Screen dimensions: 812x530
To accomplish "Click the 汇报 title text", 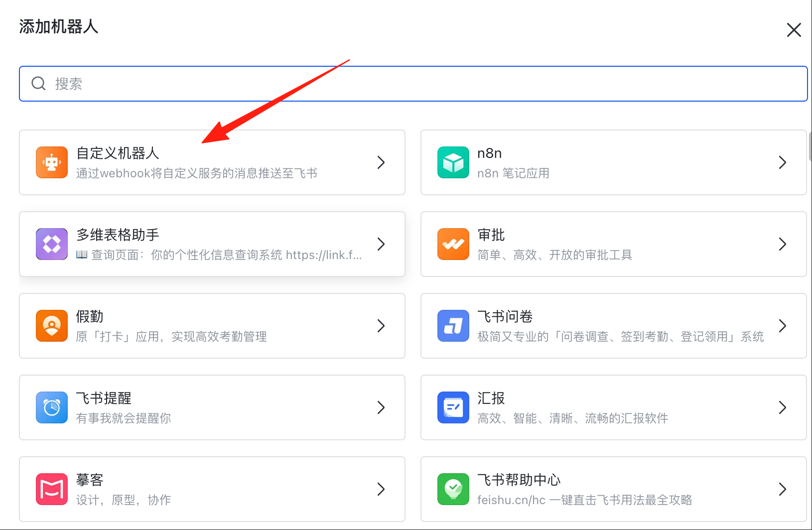I will [491, 398].
